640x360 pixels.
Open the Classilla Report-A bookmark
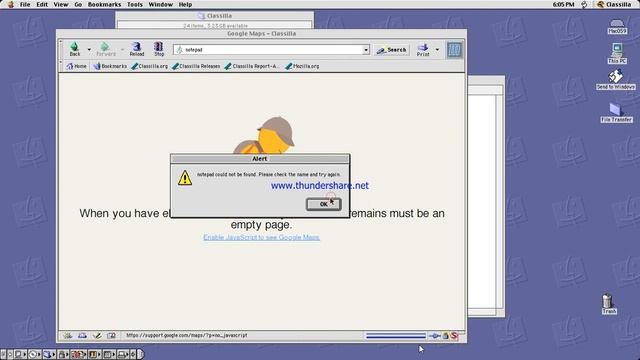pos(252,66)
